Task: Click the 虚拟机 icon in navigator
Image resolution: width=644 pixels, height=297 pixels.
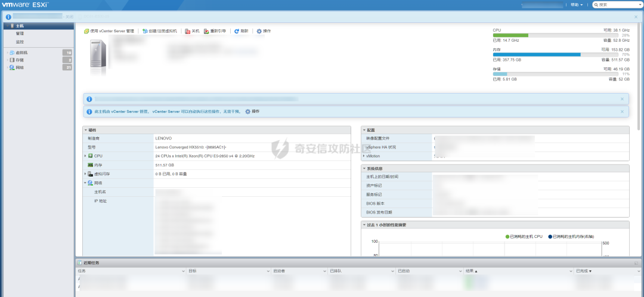Action: 12,53
